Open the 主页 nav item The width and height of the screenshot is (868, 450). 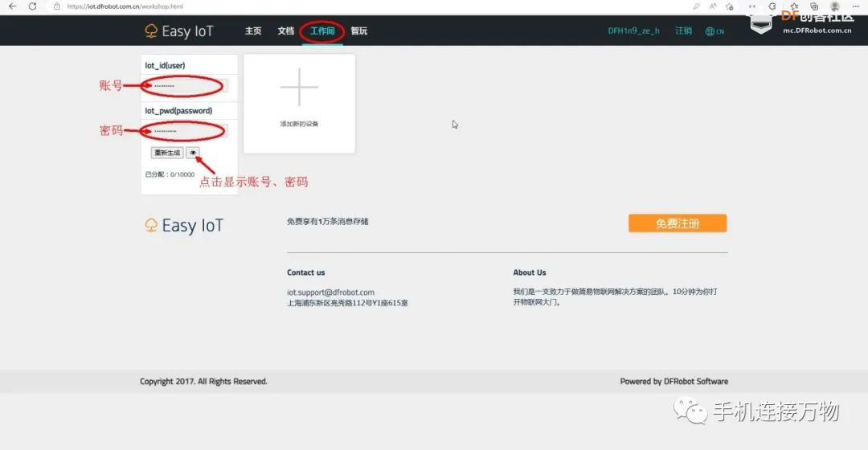(253, 31)
